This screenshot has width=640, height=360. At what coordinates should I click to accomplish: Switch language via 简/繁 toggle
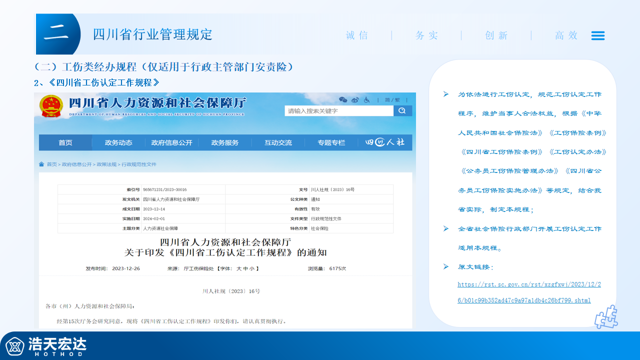tap(392, 100)
